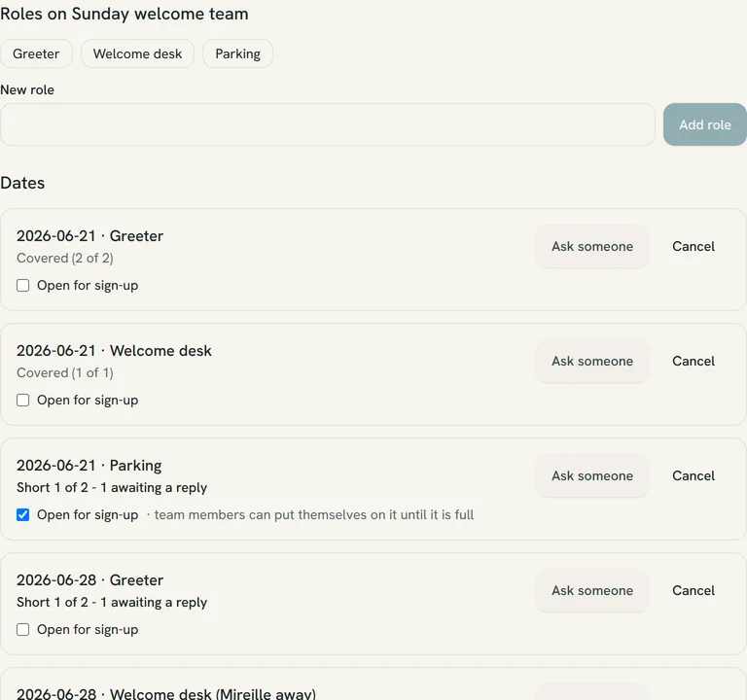Ask someone for 2026-06-21 Parking
The width and height of the screenshot is (747, 700).
click(x=592, y=476)
